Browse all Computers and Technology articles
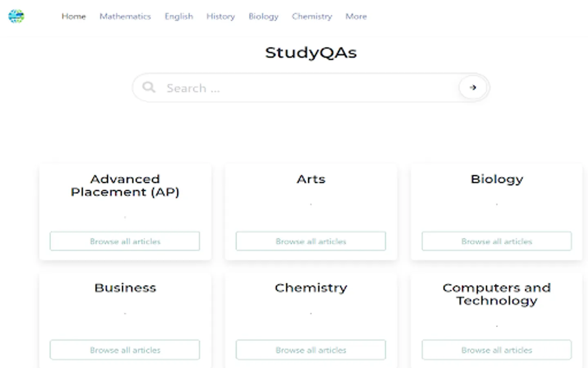The height and width of the screenshot is (368, 588). (x=497, y=350)
